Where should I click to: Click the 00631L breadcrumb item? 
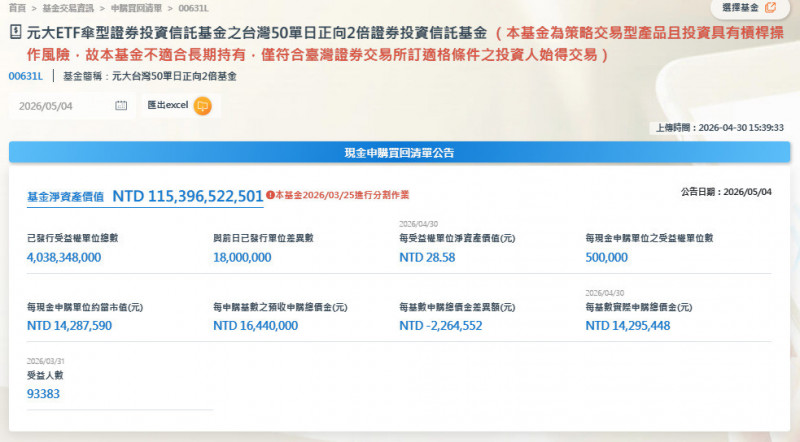coord(193,8)
